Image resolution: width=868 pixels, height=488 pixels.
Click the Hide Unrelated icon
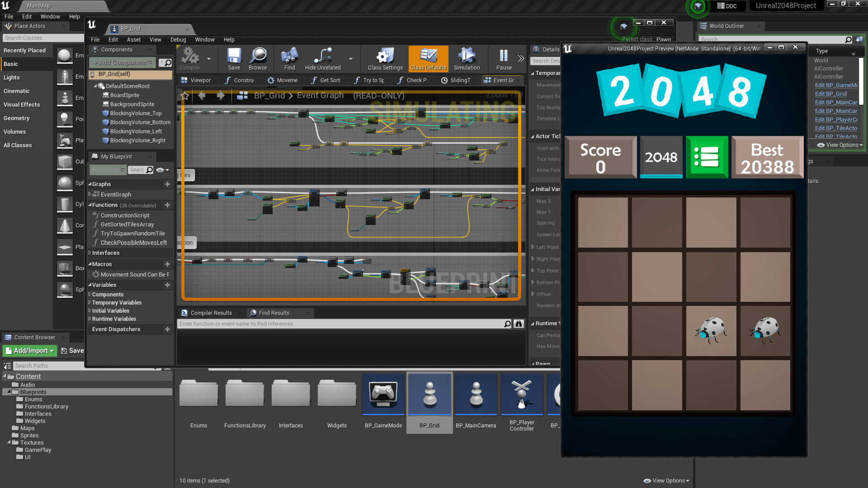(323, 59)
